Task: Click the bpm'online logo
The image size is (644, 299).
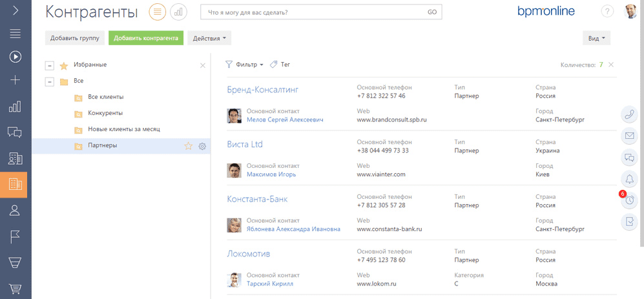Action: point(546,12)
